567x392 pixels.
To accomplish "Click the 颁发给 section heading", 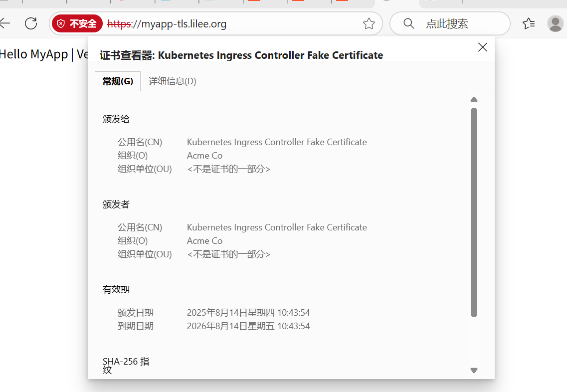I will point(116,119).
